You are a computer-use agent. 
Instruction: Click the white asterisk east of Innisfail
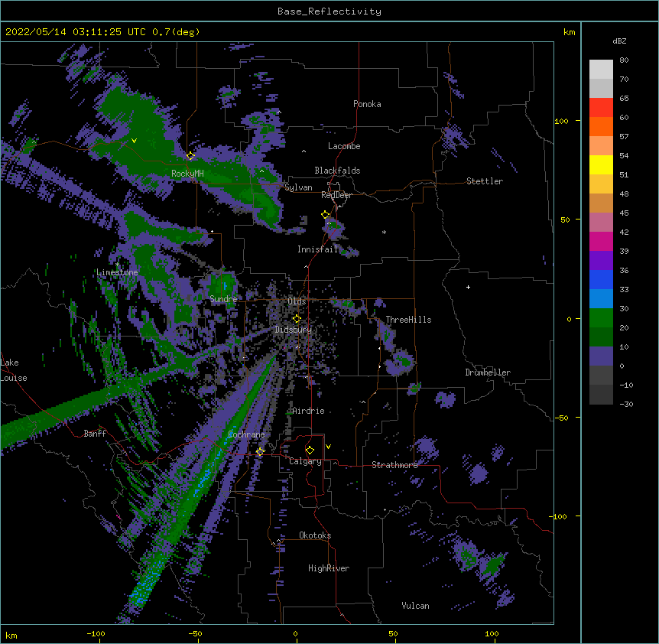384,232
